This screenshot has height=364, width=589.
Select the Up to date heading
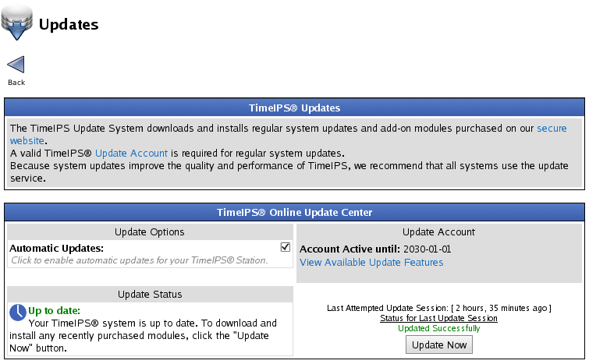pyautogui.click(x=54, y=311)
